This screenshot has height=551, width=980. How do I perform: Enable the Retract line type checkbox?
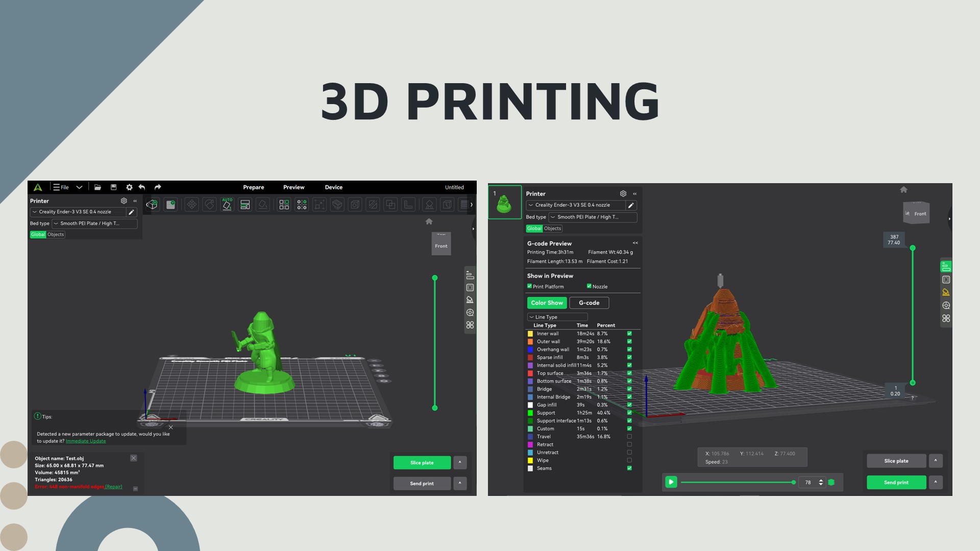point(629,444)
